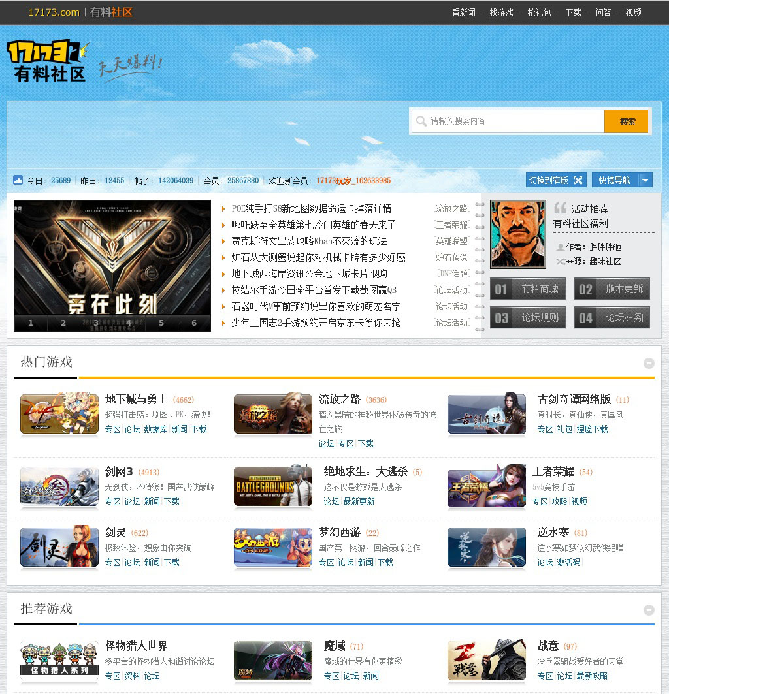Click the orange 搜索 button
Screen dimensions: 784x694
[626, 121]
